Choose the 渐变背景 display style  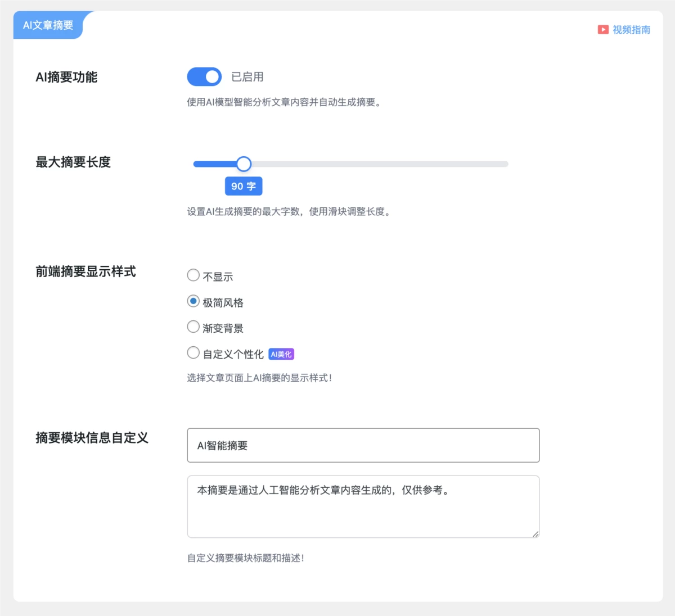[x=193, y=327]
